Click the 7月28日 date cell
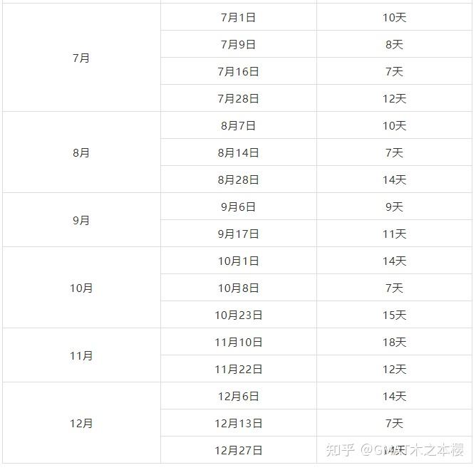The height and width of the screenshot is (470, 476). [x=238, y=98]
